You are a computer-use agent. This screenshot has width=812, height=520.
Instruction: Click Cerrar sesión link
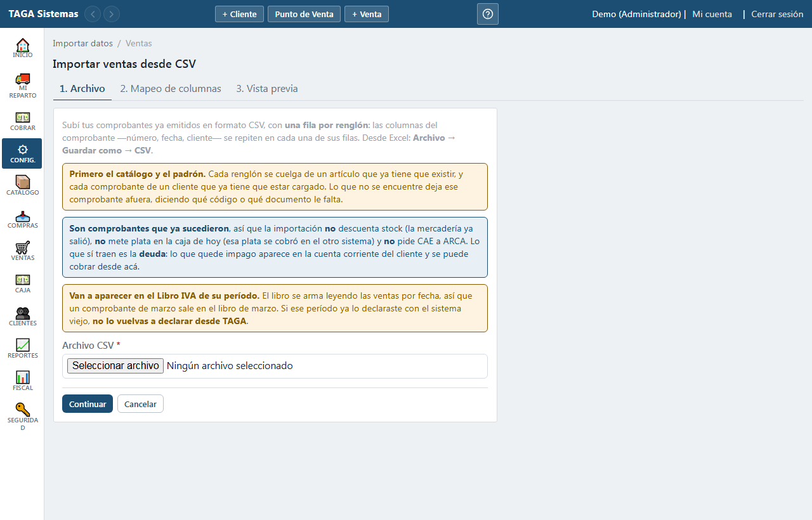[x=777, y=14]
